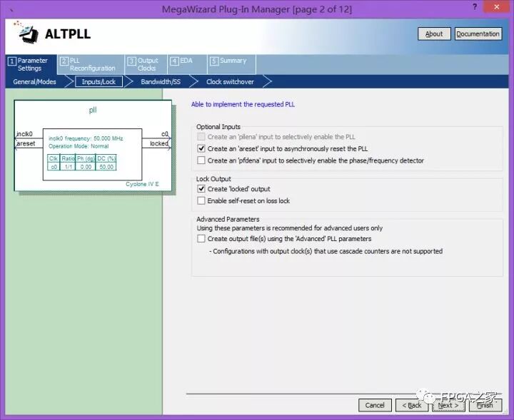The width and height of the screenshot is (514, 420).
Task: Click the window title bar icon
Action: coord(9,8)
